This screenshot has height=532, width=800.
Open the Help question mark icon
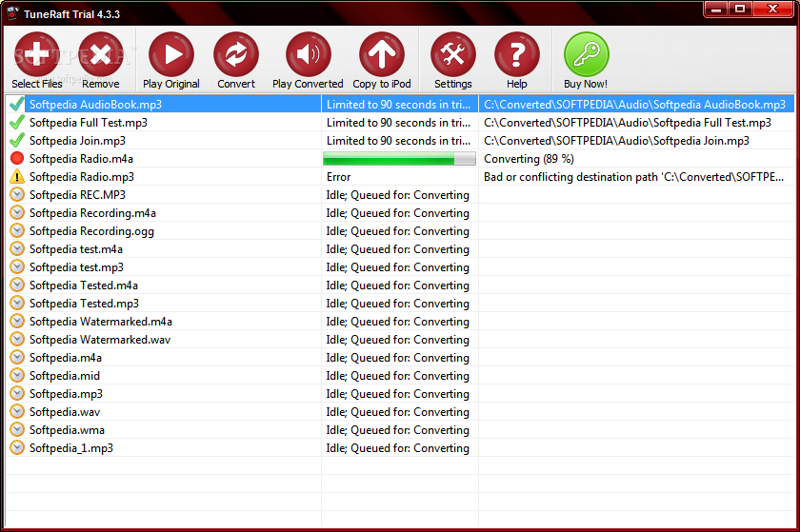click(517, 54)
